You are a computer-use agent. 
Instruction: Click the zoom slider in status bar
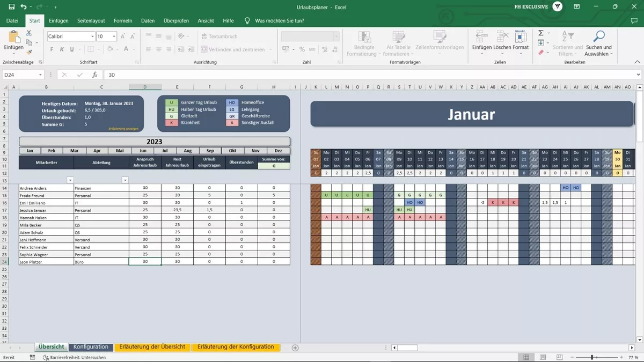click(592, 357)
